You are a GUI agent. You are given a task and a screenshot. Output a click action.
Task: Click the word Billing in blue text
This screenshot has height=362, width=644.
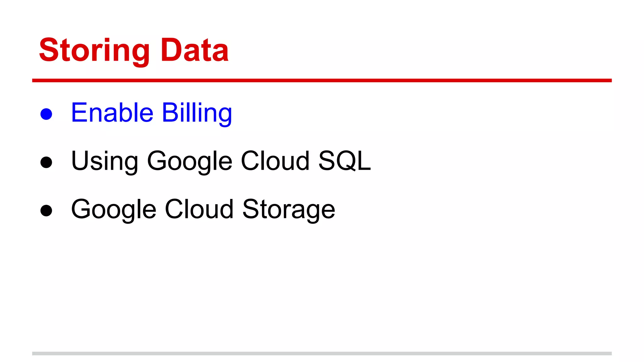[x=197, y=113]
